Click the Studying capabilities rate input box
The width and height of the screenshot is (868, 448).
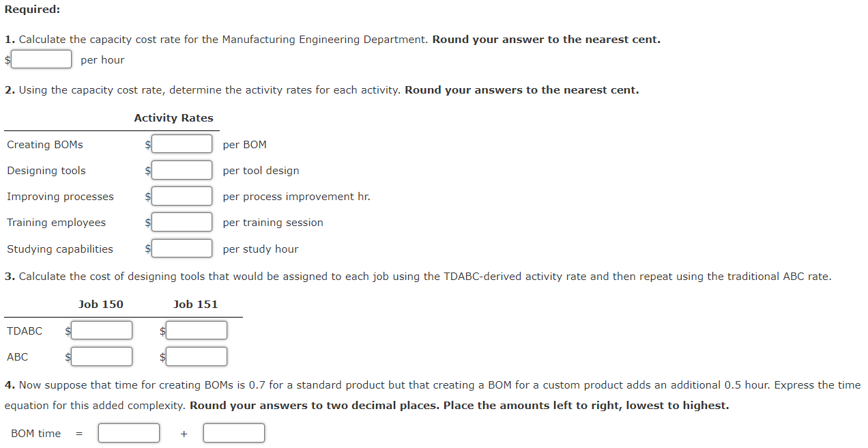pyautogui.click(x=182, y=248)
